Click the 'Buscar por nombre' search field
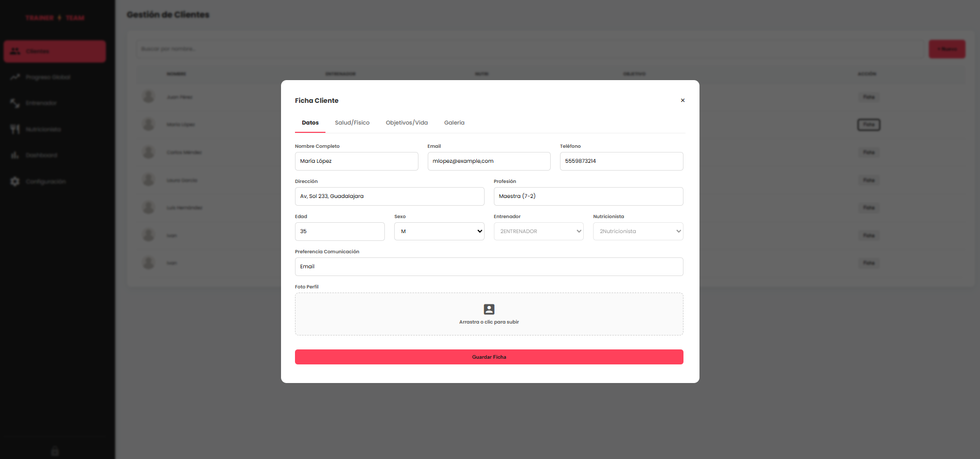 [x=530, y=49]
